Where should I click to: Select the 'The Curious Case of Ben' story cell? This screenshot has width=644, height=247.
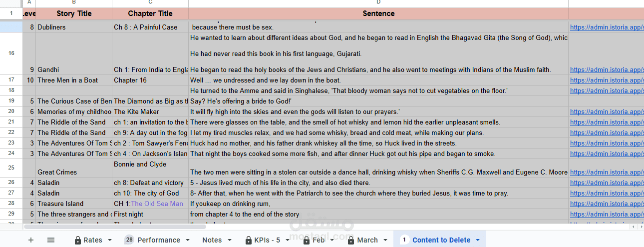point(74,101)
